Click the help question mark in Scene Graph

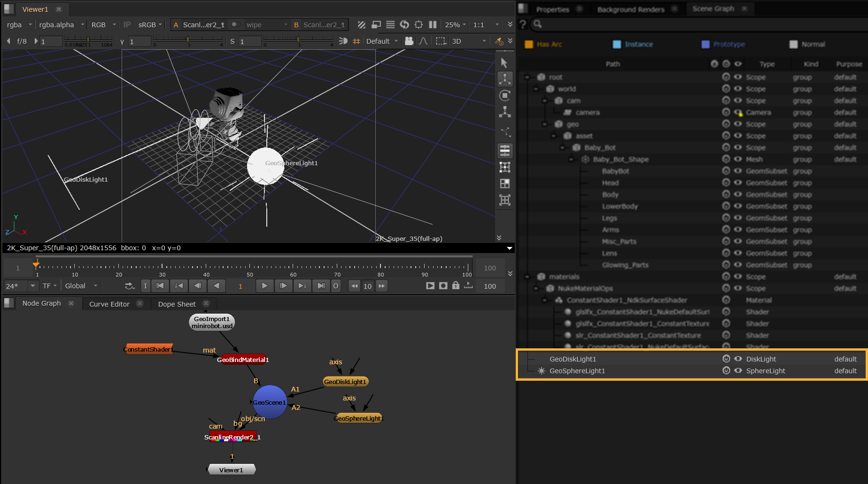[x=523, y=24]
